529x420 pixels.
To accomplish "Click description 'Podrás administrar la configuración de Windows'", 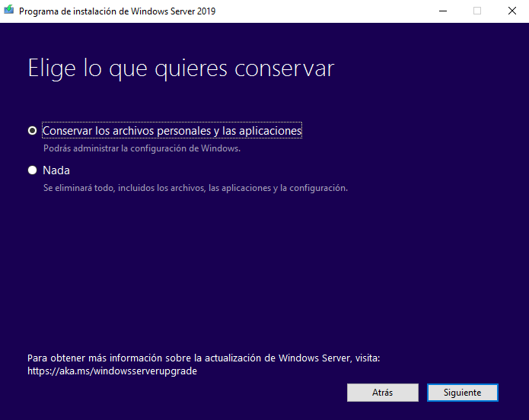I will [142, 148].
